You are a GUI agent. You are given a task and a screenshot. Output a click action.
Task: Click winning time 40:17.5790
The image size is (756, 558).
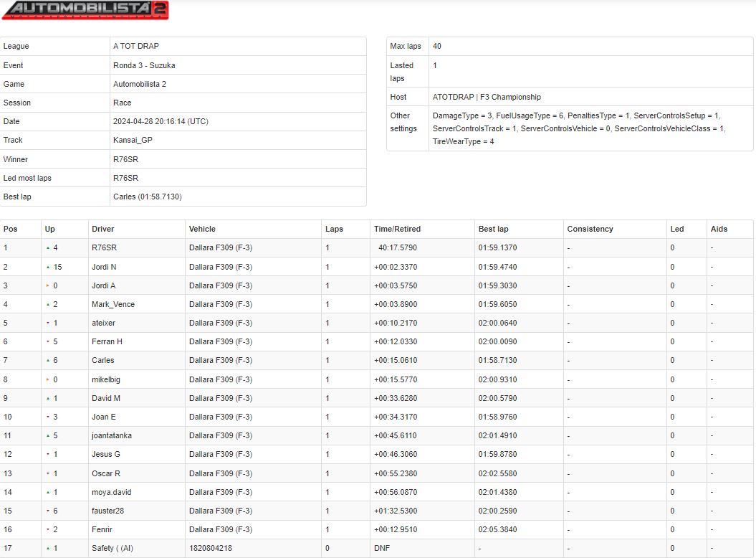(398, 247)
